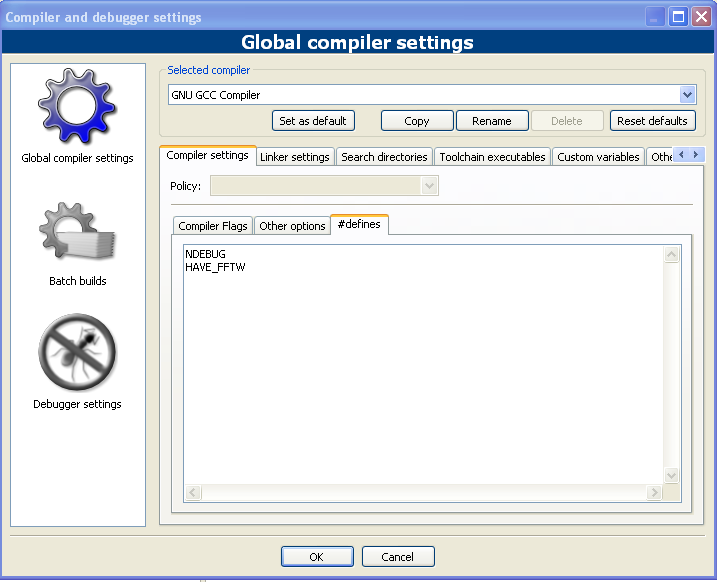This screenshot has width=717, height=582.
Task: Click the horizontal scrollbar left arrow
Action: pyautogui.click(x=193, y=492)
